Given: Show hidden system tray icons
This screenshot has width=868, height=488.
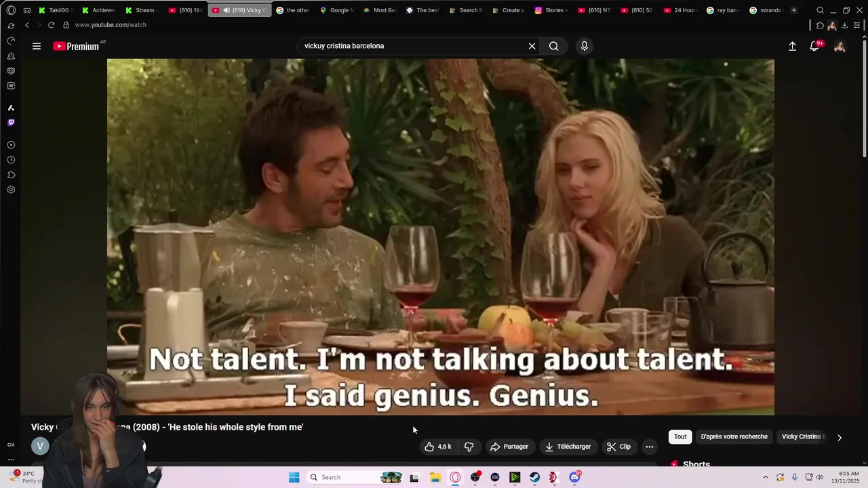Looking at the screenshot, I should 766,477.
